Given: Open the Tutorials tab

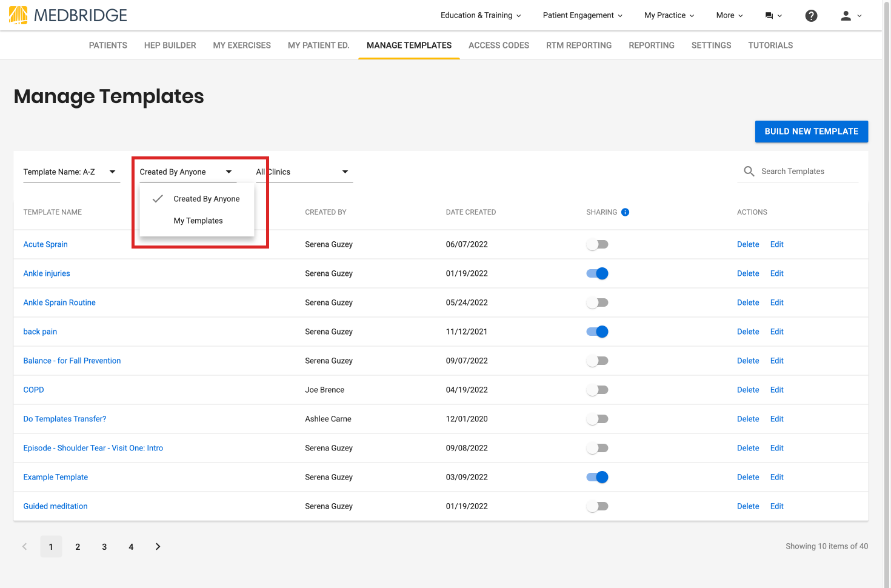Looking at the screenshot, I should [770, 45].
